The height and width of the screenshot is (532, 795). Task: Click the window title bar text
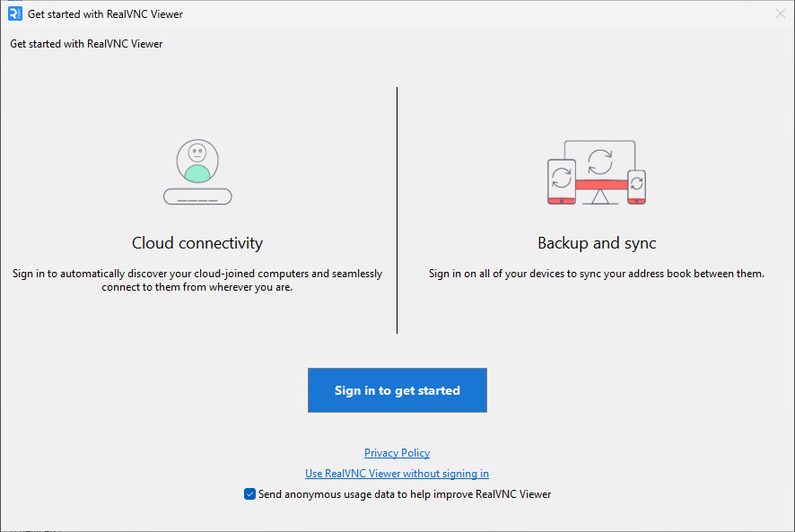click(x=105, y=14)
